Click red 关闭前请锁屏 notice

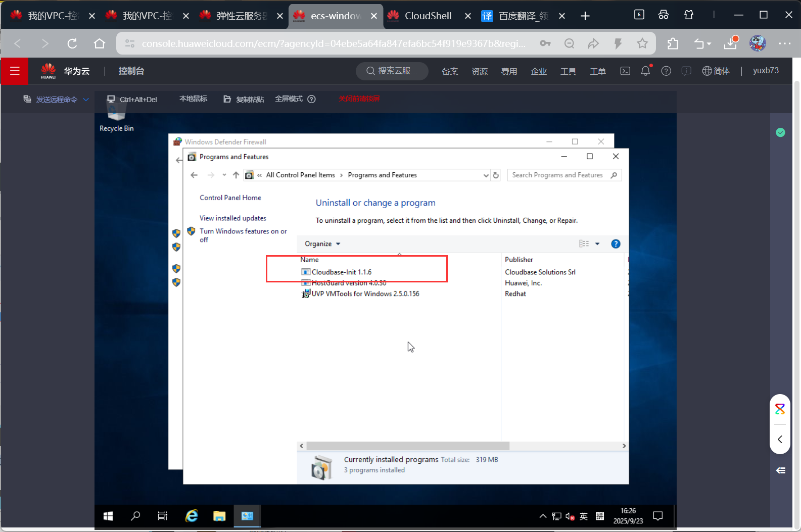click(x=359, y=99)
